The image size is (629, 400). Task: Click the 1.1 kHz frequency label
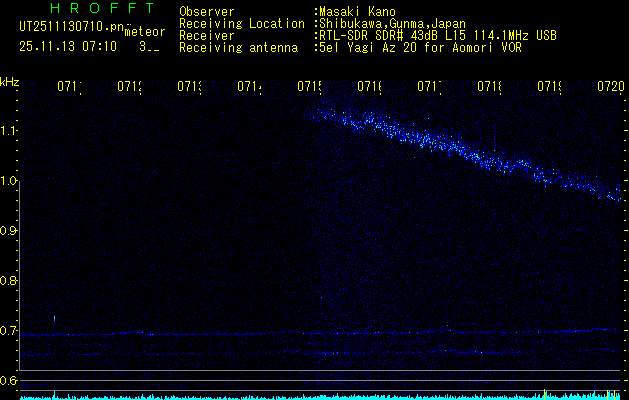10,130
